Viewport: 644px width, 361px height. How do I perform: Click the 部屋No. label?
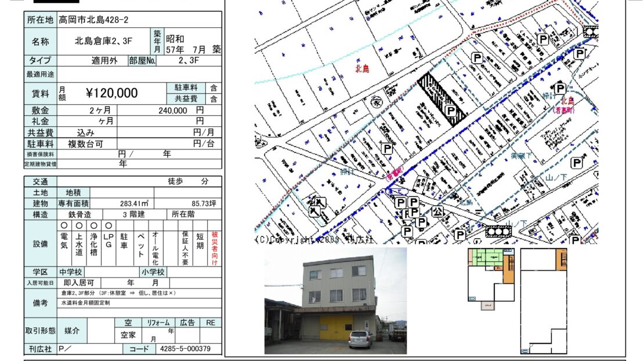[142, 61]
